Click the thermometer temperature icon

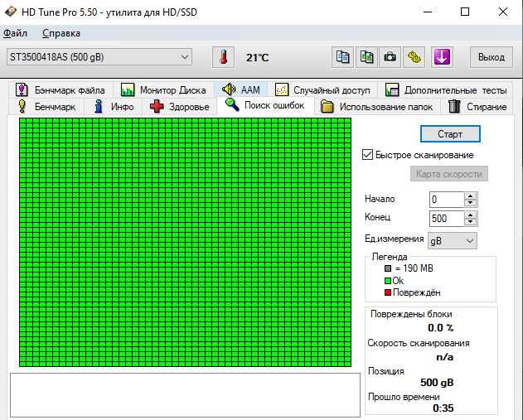(x=223, y=57)
